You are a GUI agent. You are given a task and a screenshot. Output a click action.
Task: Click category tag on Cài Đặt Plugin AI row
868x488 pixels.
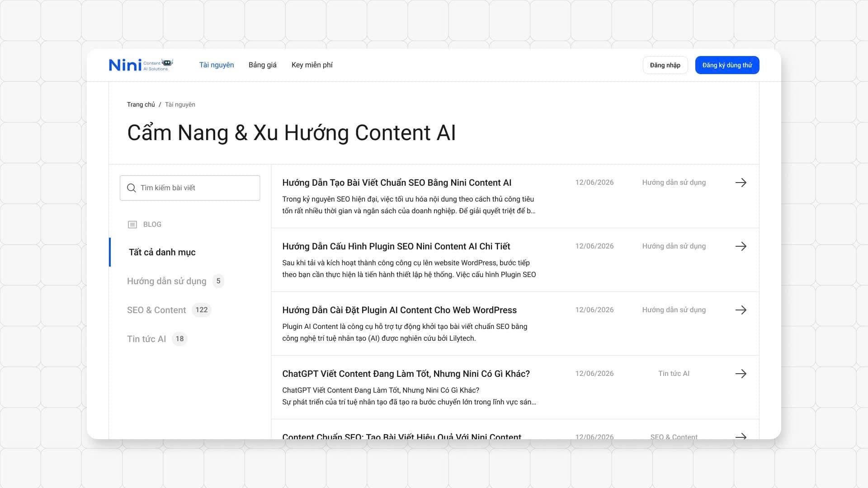(674, 310)
